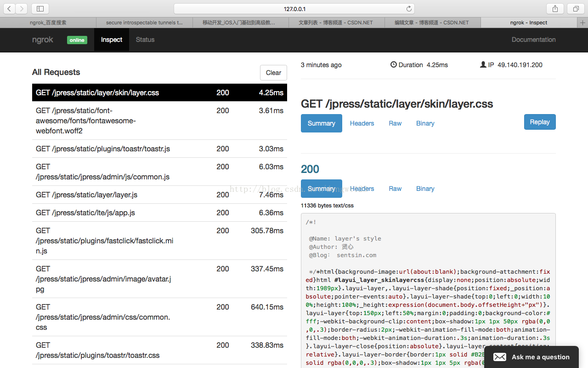Select the ngrok - Inspect browser tab
Screen dimensions: 588x368
click(x=529, y=23)
